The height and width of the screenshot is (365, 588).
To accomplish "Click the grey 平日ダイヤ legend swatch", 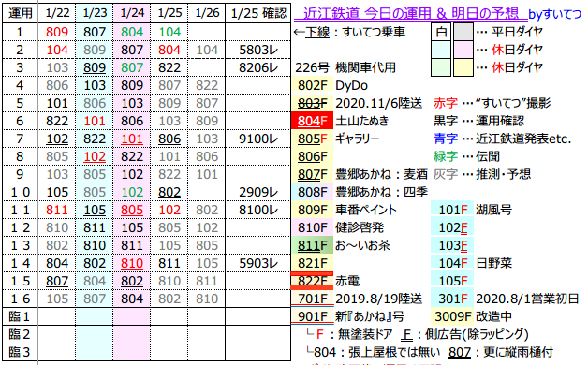I will tap(463, 32).
